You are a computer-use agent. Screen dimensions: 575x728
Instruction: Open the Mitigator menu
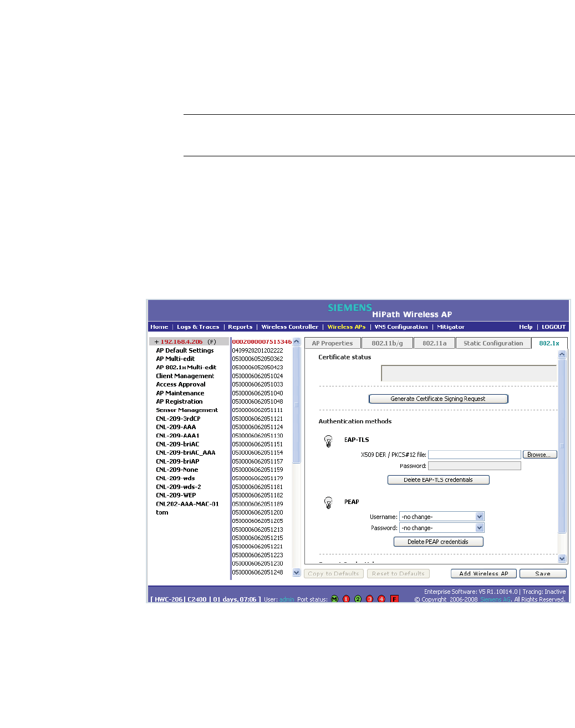pos(451,327)
